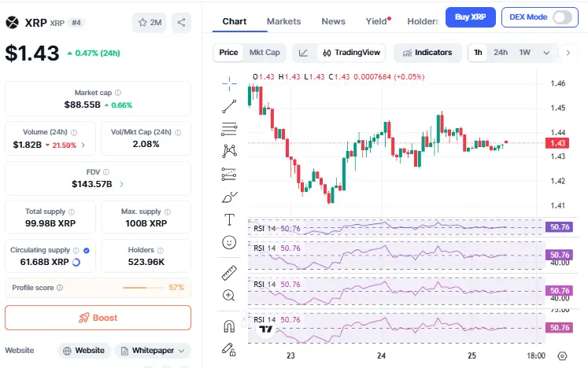Viewport: 588px width, 368px height.
Task: Select the 24h timeframe option
Action: coord(501,53)
